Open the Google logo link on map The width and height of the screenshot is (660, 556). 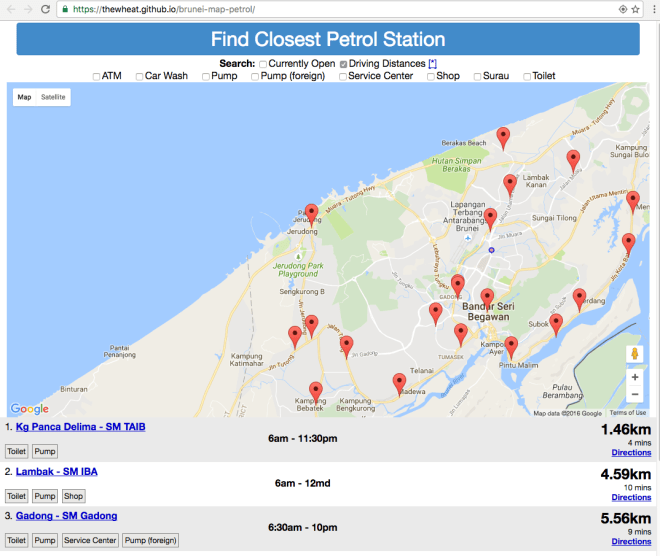[29, 409]
